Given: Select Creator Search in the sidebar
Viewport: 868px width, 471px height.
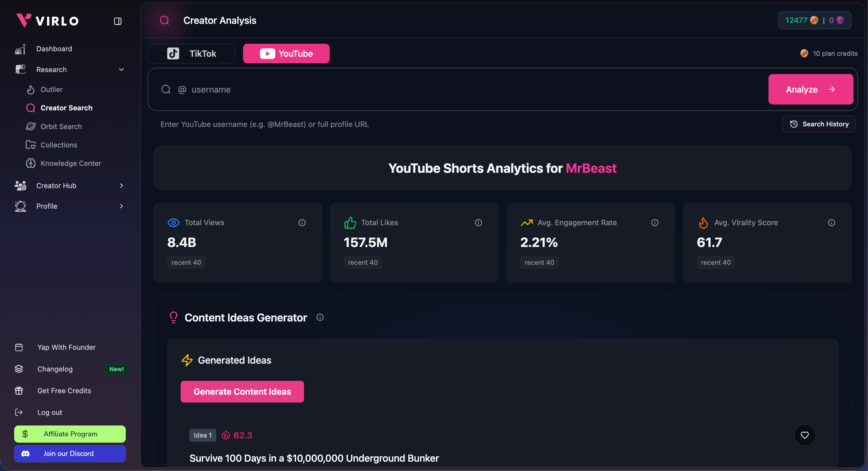Looking at the screenshot, I should click(66, 108).
